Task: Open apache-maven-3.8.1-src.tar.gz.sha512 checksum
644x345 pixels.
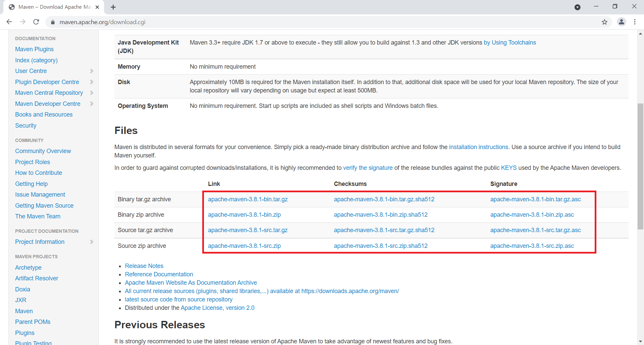Action: coord(384,230)
